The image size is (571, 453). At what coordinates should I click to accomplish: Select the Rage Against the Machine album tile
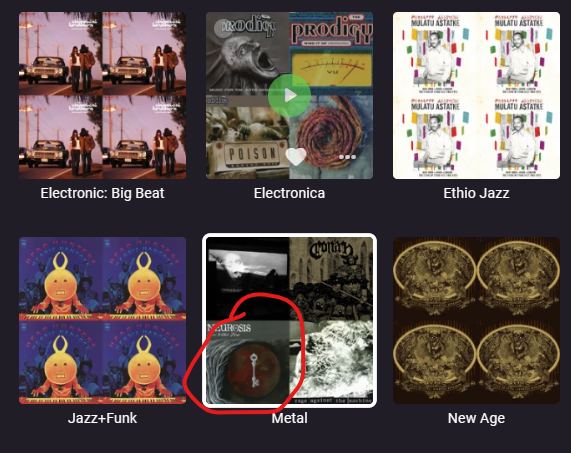pos(331,362)
